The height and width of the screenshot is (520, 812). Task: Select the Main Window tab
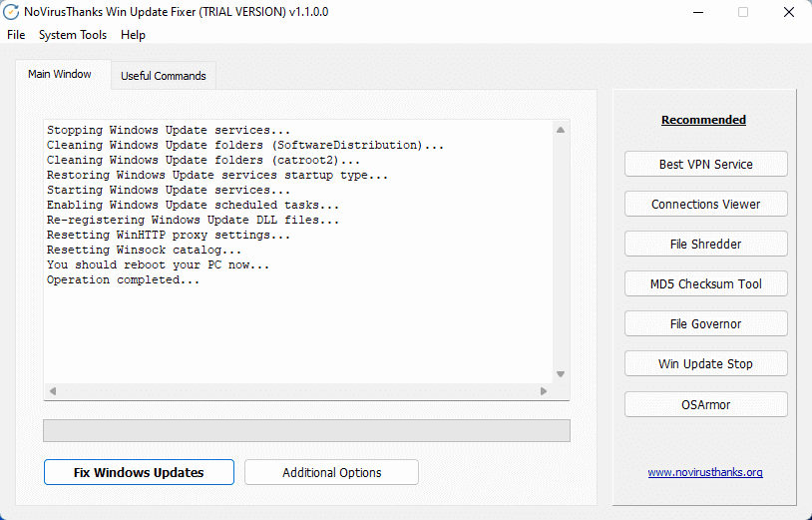tap(60, 74)
